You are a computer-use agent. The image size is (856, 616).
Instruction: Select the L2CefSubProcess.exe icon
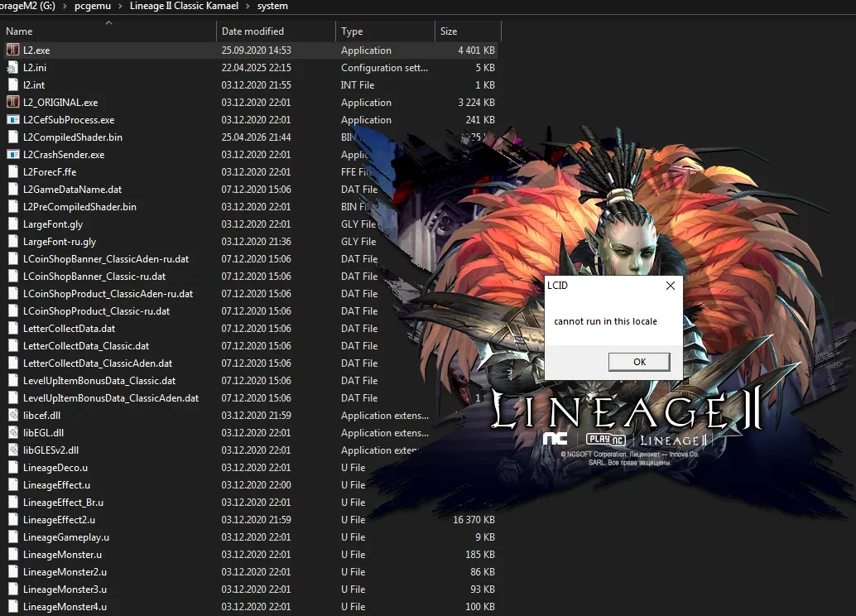[x=13, y=119]
